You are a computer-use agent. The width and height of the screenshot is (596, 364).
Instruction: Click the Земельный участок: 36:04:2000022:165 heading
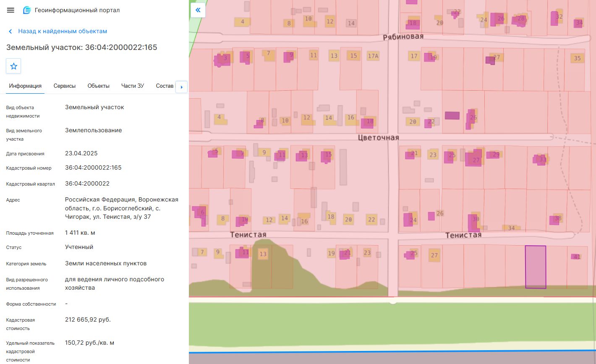pyautogui.click(x=82, y=47)
